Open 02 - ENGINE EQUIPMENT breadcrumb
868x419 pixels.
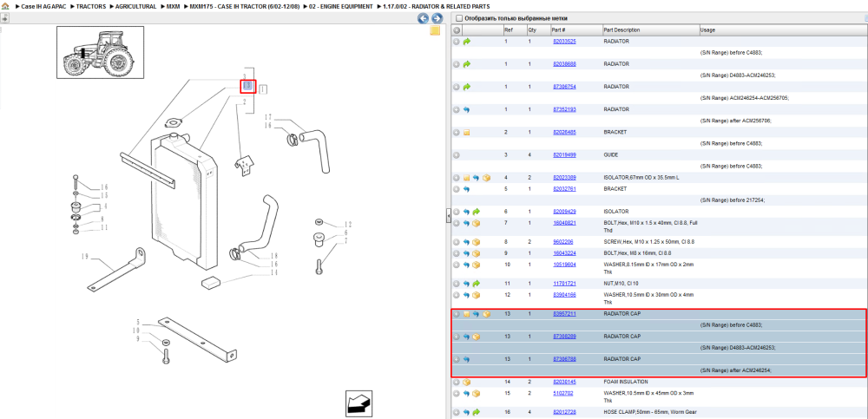[341, 6]
